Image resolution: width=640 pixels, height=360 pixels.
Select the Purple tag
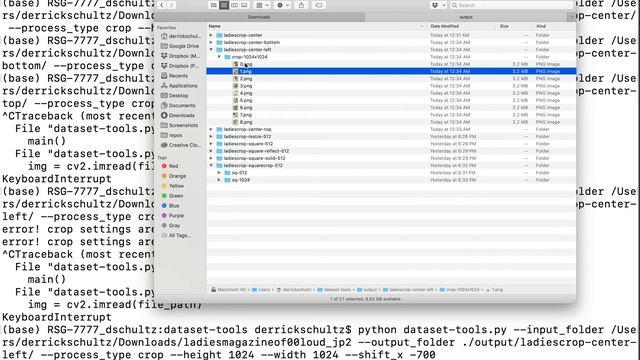tap(173, 216)
